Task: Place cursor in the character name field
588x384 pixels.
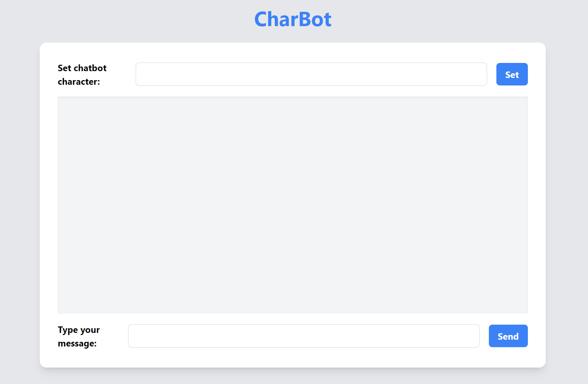Action: pos(311,74)
